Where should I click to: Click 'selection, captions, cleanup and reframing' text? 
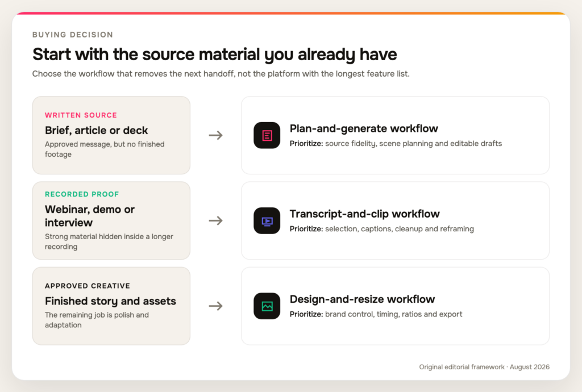coord(400,229)
